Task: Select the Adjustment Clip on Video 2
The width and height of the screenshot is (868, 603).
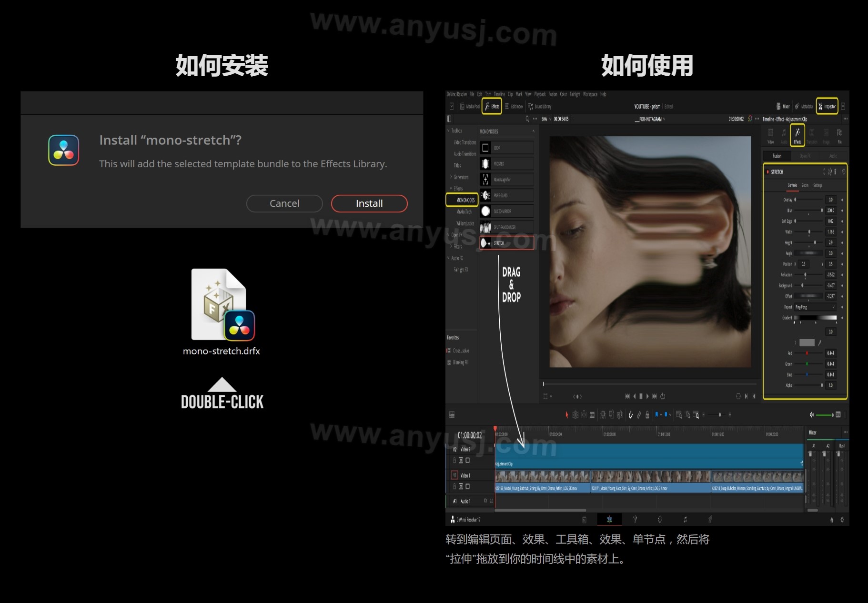Action: click(x=649, y=457)
